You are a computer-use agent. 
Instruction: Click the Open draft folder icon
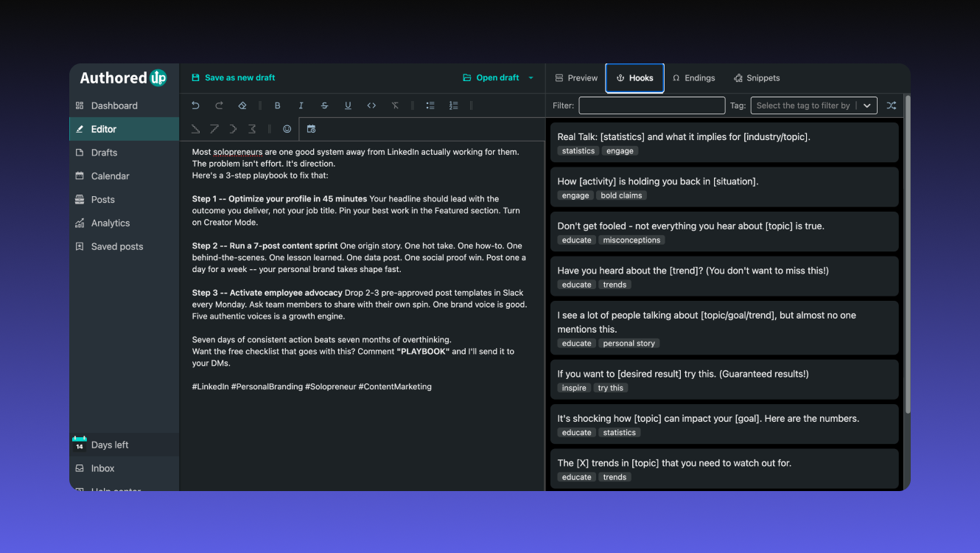(466, 77)
